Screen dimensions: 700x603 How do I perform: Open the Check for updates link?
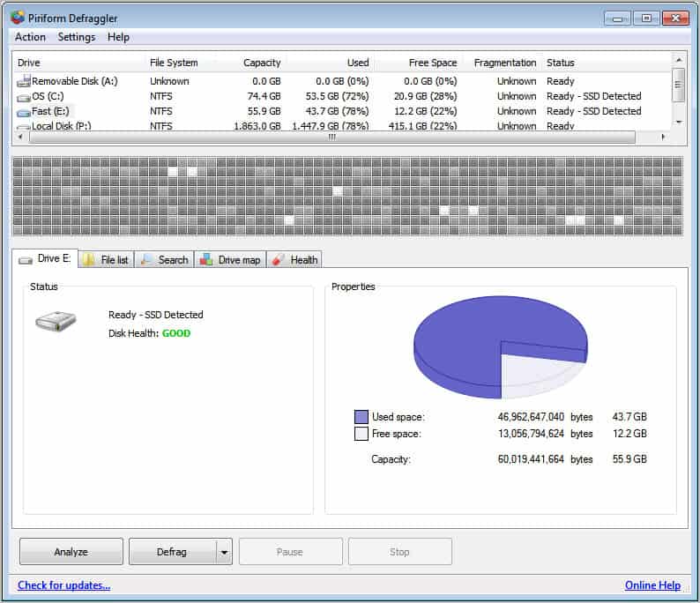(x=63, y=585)
